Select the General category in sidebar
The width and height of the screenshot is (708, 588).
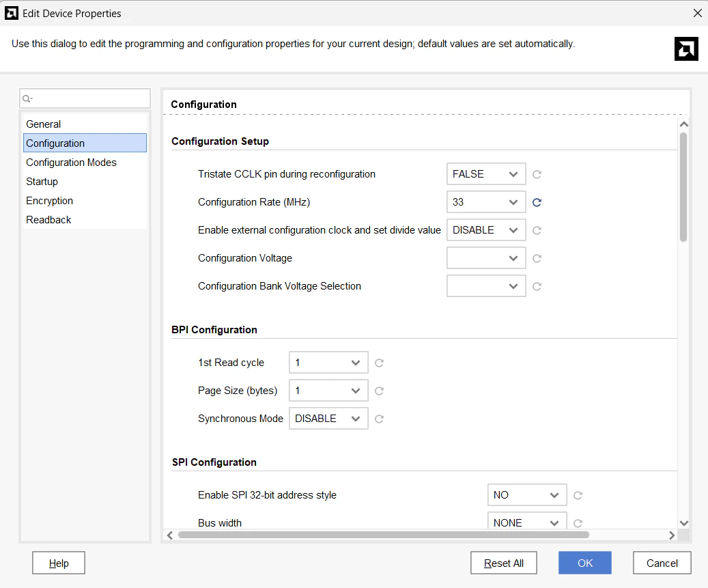[44, 124]
